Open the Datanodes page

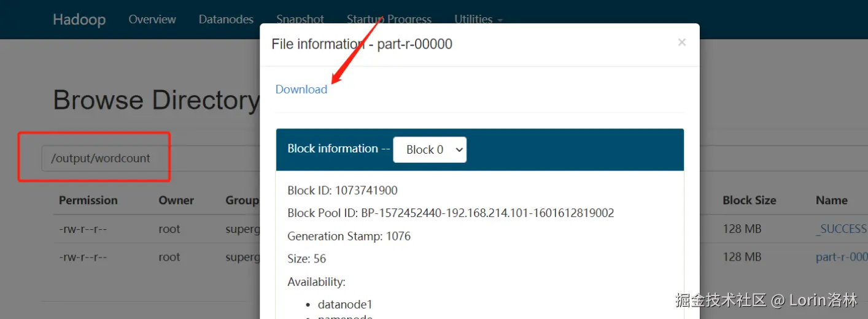coord(226,19)
